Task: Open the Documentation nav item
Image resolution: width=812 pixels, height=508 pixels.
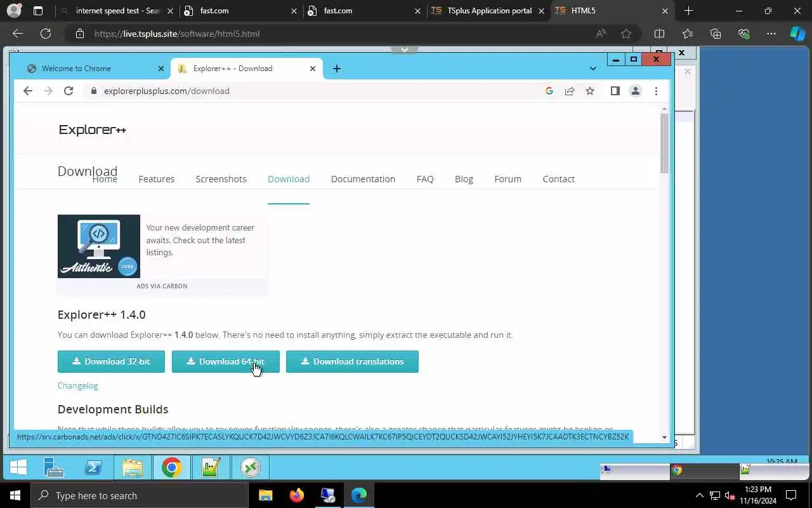Action: 363,179
